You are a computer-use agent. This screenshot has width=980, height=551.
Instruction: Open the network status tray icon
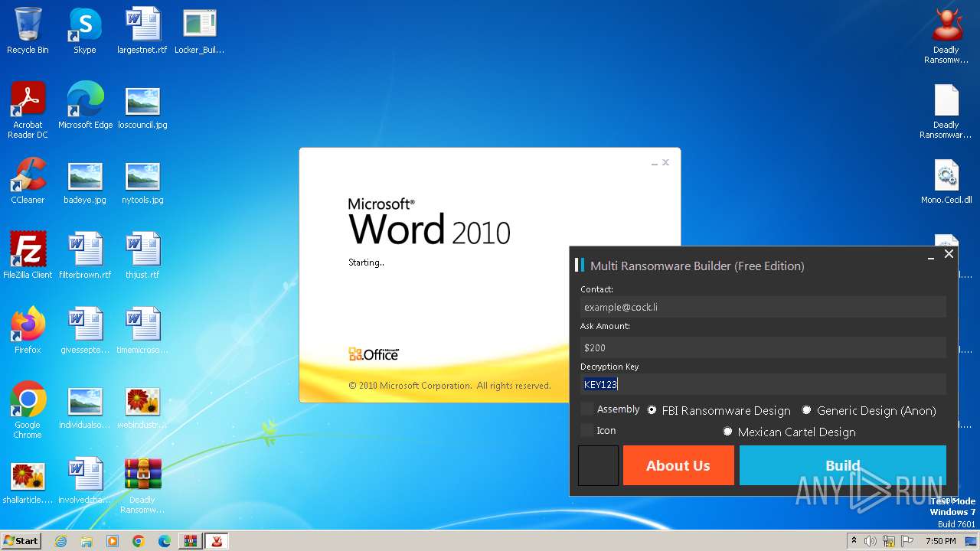point(888,541)
